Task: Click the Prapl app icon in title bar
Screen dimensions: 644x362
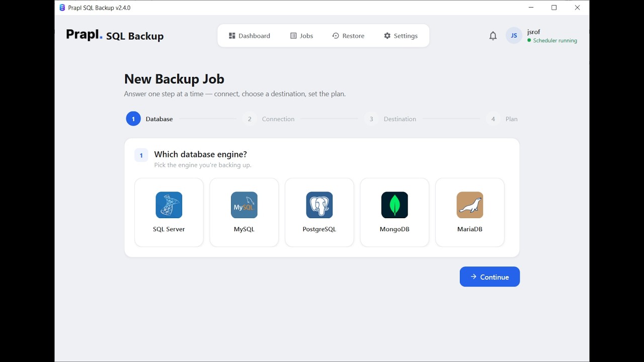Action: (x=62, y=8)
